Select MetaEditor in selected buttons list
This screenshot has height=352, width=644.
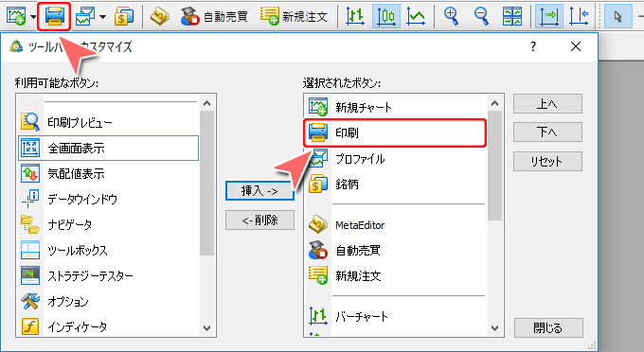click(x=396, y=225)
